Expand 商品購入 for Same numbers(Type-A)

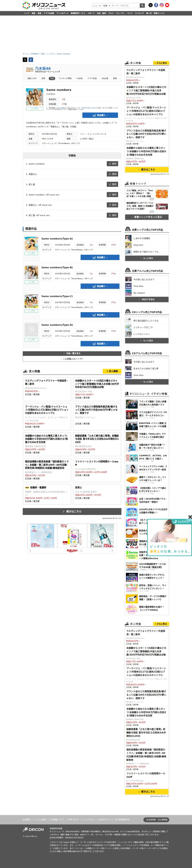point(100,257)
